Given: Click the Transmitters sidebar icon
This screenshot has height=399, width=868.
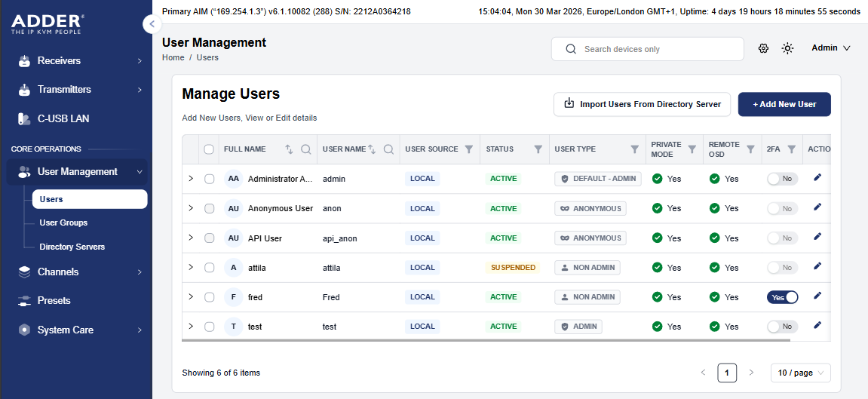Looking at the screenshot, I should pos(24,90).
